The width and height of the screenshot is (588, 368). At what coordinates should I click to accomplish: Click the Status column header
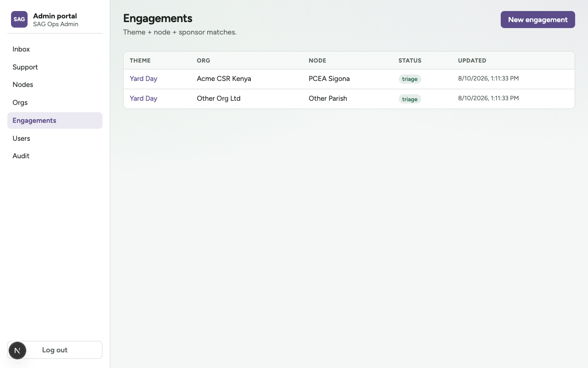[410, 61]
